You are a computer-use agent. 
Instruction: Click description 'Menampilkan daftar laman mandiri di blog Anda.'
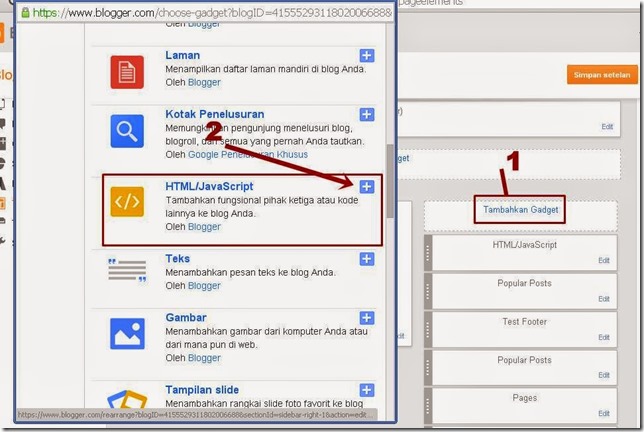pyautogui.click(x=265, y=69)
